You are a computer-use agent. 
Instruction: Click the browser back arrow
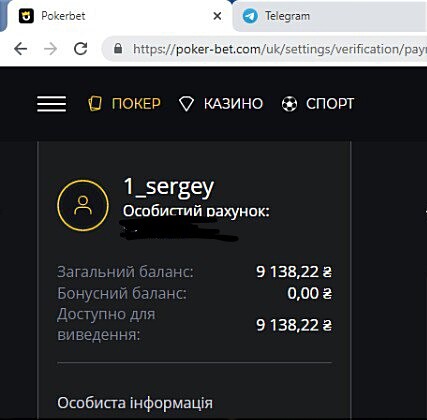(21, 49)
